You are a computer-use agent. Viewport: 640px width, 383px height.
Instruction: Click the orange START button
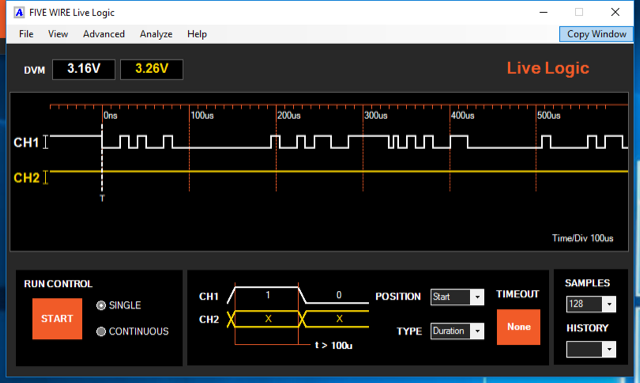click(57, 318)
